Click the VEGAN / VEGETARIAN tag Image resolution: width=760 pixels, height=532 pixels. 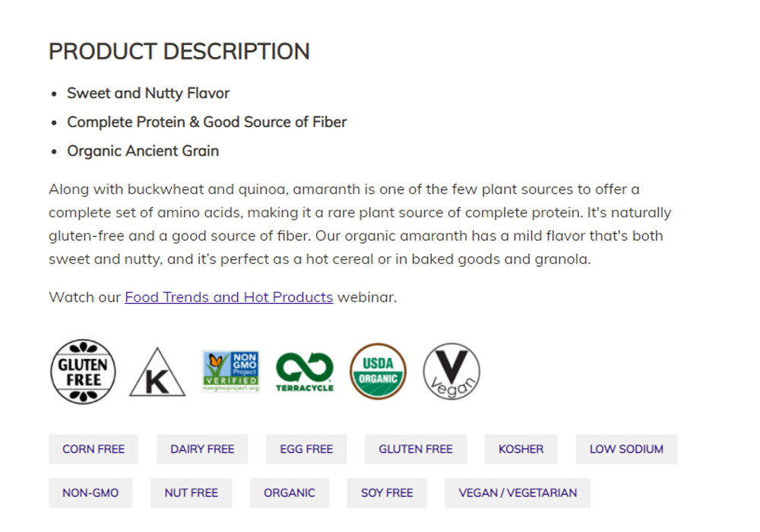tap(518, 493)
